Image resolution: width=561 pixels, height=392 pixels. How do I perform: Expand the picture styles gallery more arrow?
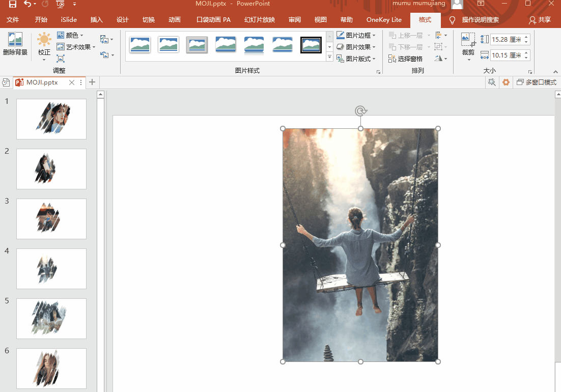(x=329, y=58)
